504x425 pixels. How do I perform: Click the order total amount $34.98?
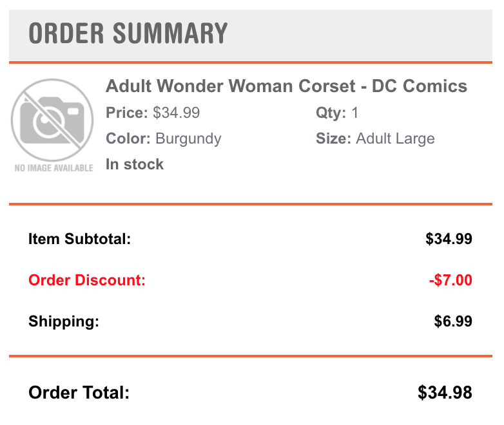(445, 393)
